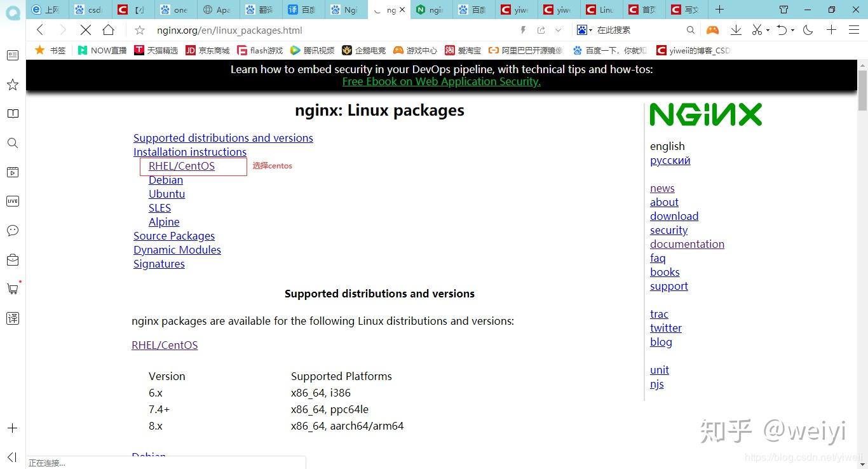Click the plus icon beside the moon

pyautogui.click(x=831, y=30)
